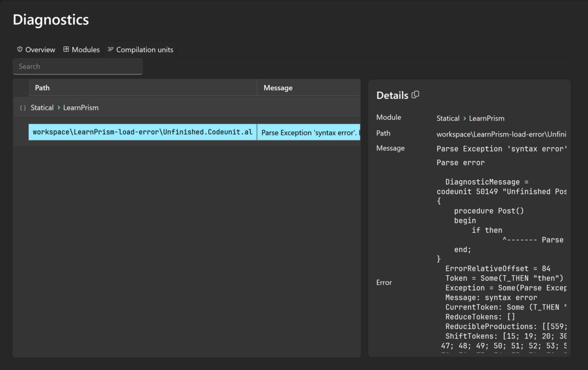The image size is (588, 370).
Task: Select the Parse Exception message cell in the table
Action: pyautogui.click(x=309, y=132)
